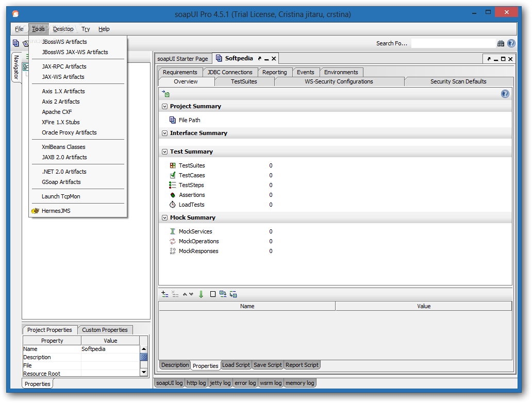The image size is (532, 403).
Task: Show the memory log
Action: coord(300,383)
